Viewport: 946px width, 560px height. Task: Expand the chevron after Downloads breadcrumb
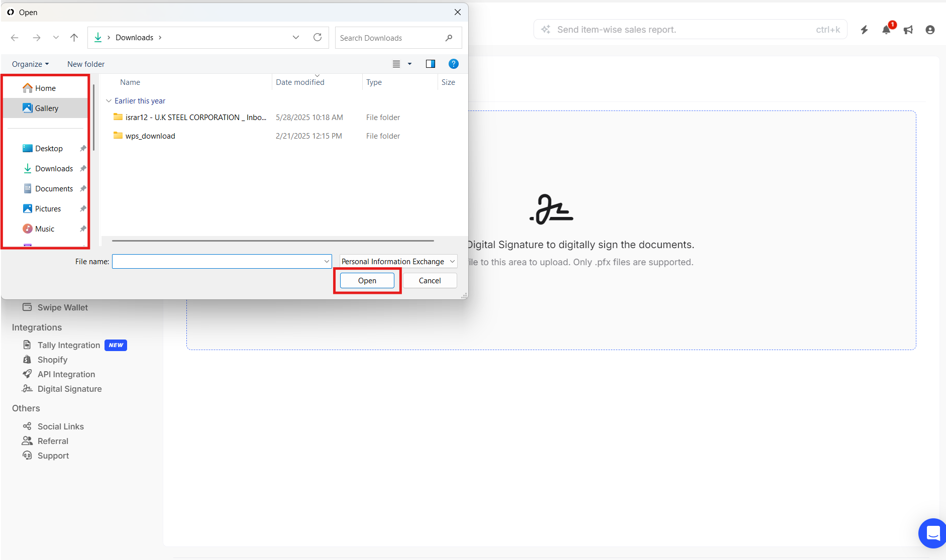[x=160, y=38]
